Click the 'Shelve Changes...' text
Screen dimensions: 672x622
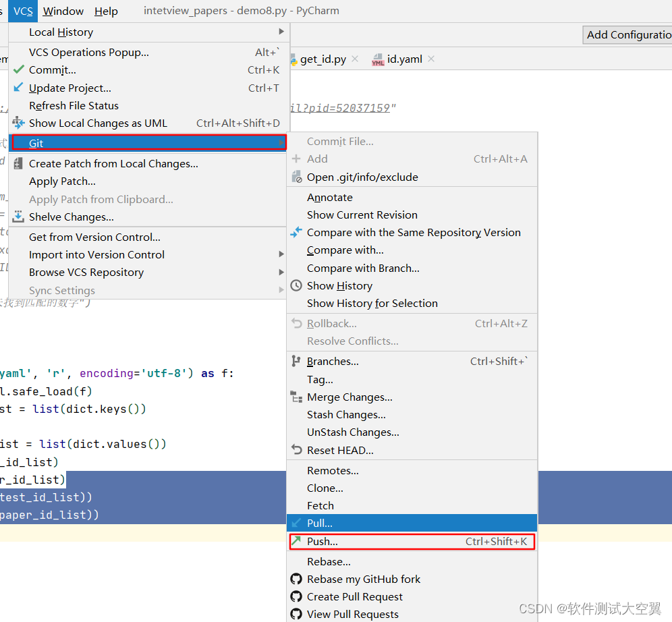pos(72,217)
